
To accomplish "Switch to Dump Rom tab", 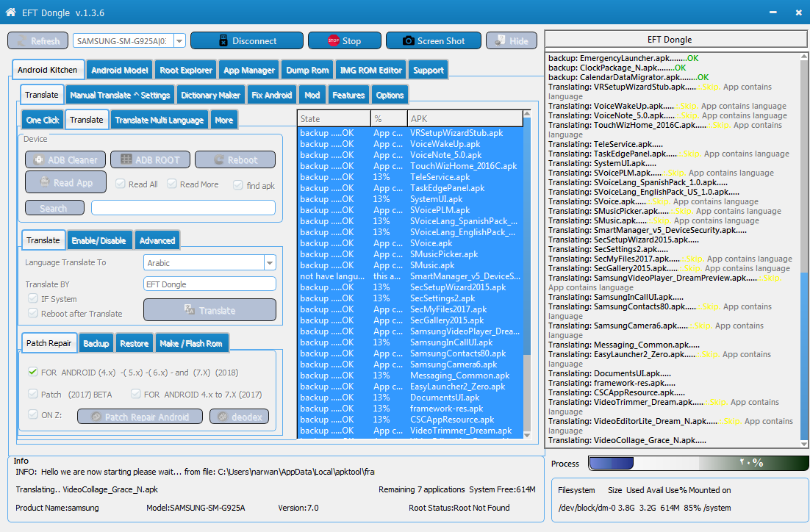I will coord(307,71).
